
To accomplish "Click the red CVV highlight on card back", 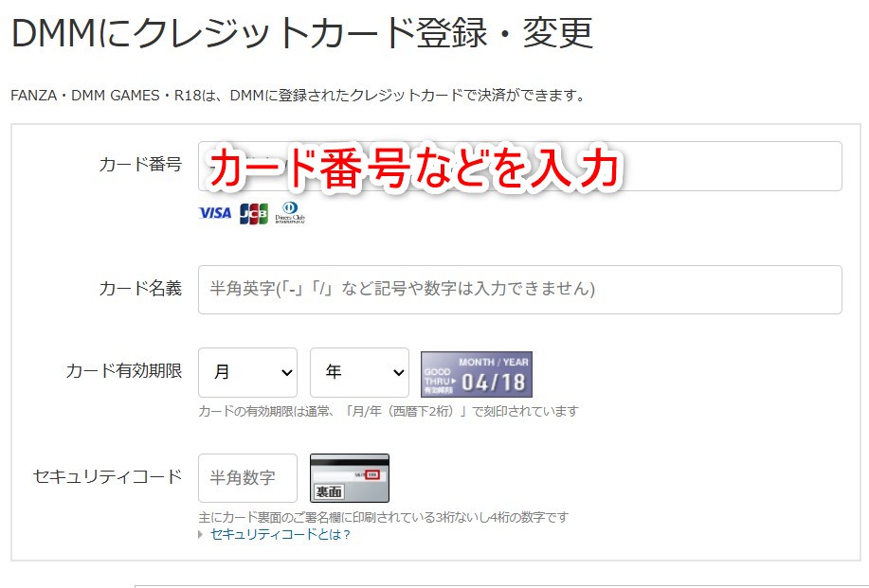I will (x=373, y=473).
